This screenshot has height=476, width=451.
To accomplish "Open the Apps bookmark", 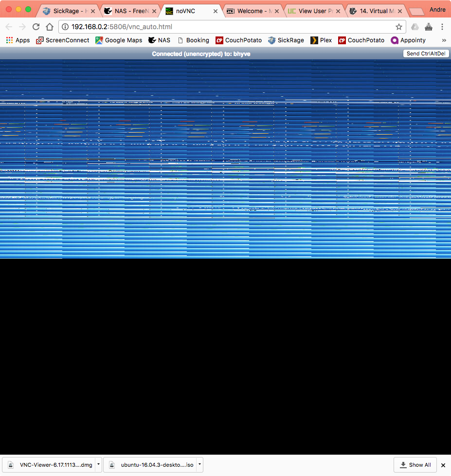I will click(18, 40).
